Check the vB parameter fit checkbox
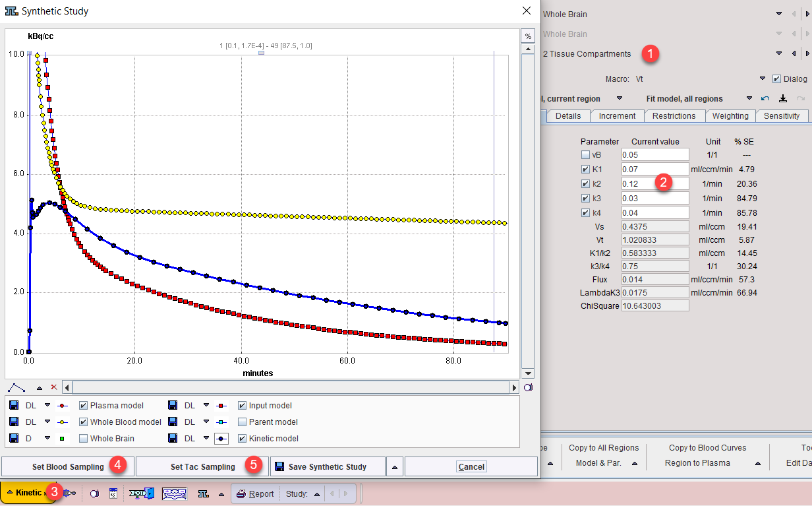 coord(585,155)
